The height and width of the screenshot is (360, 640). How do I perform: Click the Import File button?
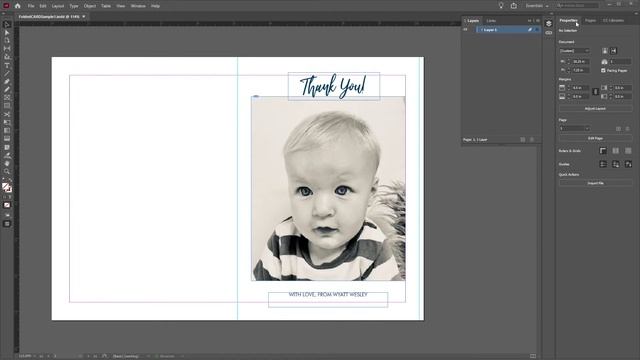click(596, 183)
